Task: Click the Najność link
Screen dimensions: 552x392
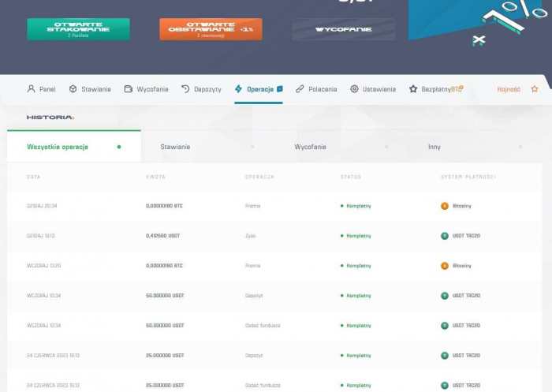Action: 509,89
